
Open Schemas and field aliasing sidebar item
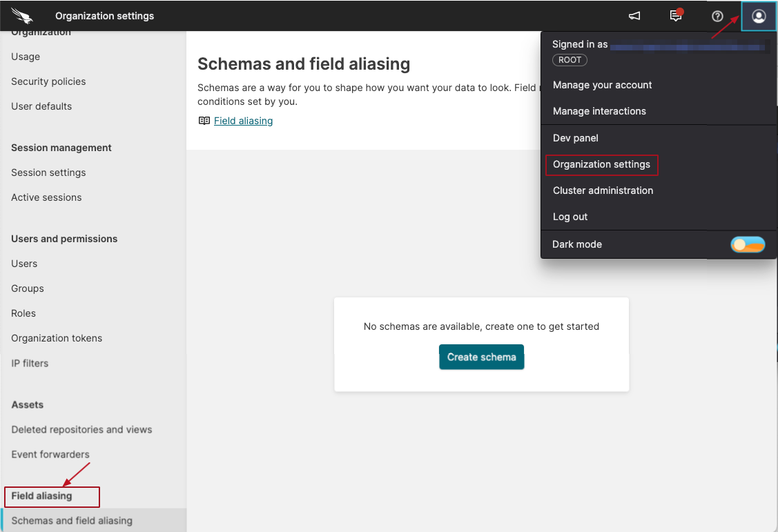[x=73, y=520]
